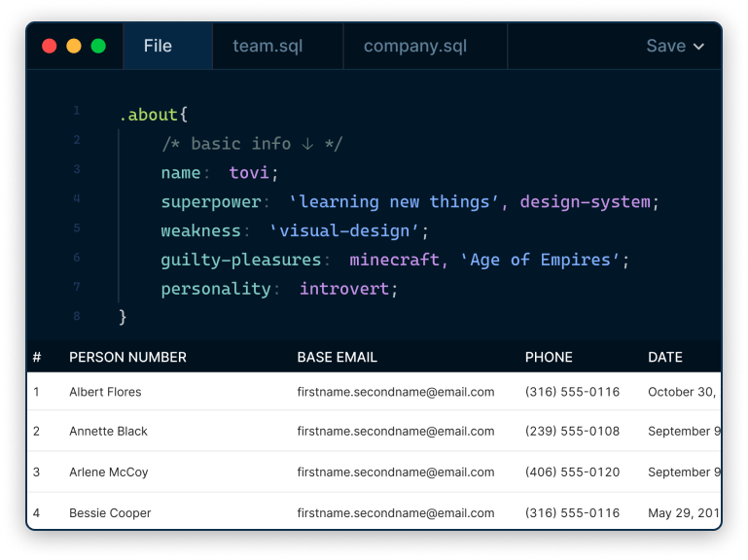Image resolution: width=748 pixels, height=560 pixels.
Task: Click the weakness property name
Action: click(x=200, y=230)
